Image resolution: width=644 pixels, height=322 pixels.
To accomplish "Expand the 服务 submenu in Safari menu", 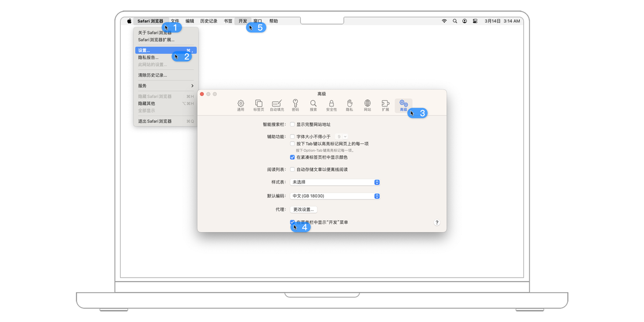I will point(166,86).
